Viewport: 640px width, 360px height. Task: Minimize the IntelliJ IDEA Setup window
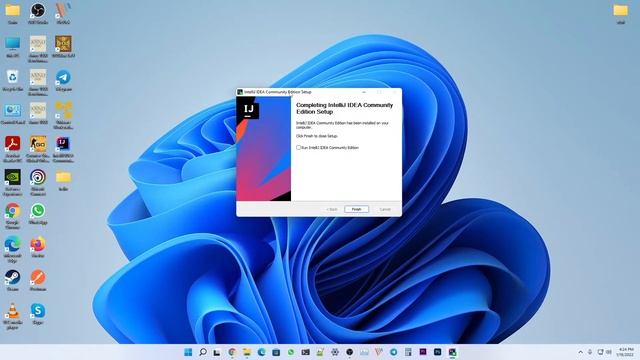coord(364,92)
